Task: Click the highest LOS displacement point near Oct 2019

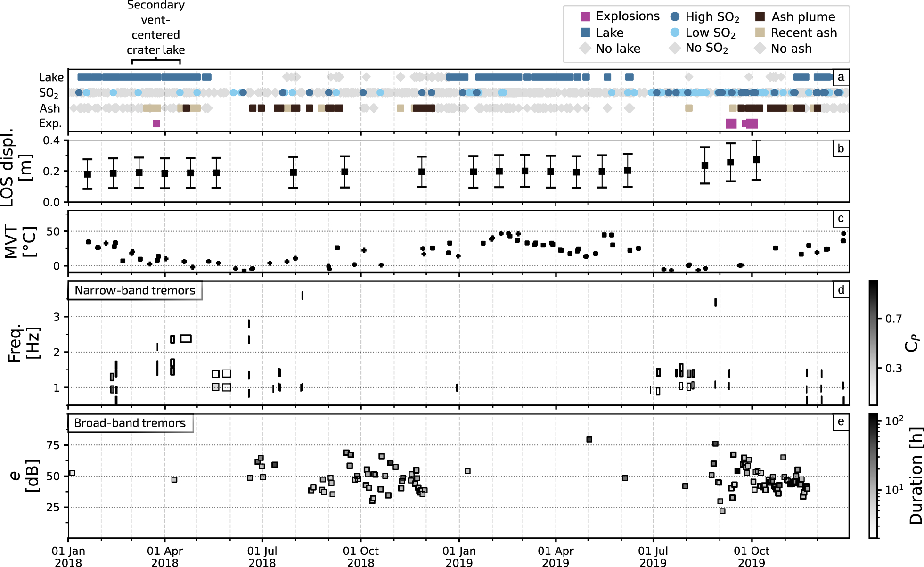Action: (756, 160)
